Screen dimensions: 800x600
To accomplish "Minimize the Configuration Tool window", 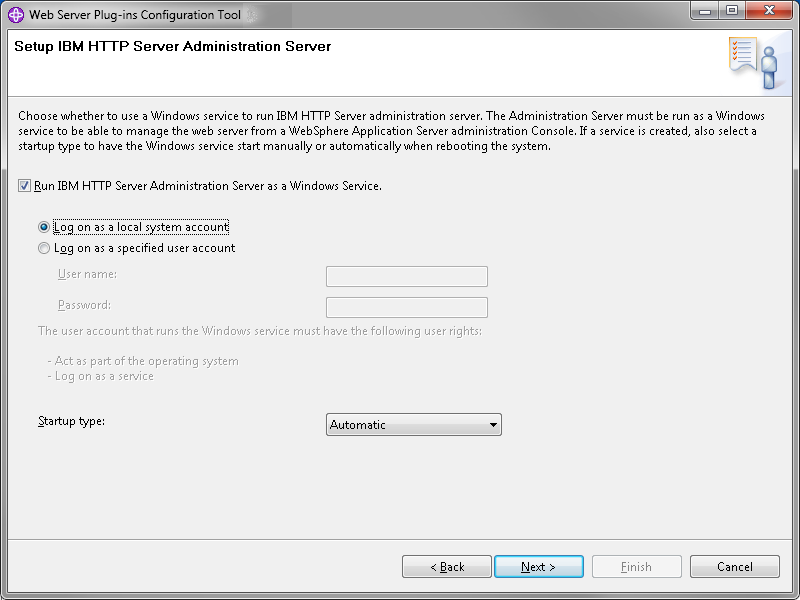I will click(705, 11).
